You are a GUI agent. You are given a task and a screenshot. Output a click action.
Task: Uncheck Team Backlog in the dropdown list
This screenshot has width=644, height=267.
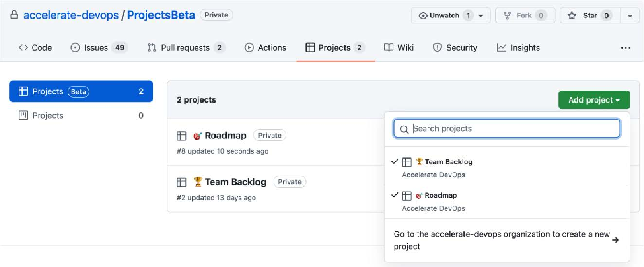tap(507, 168)
